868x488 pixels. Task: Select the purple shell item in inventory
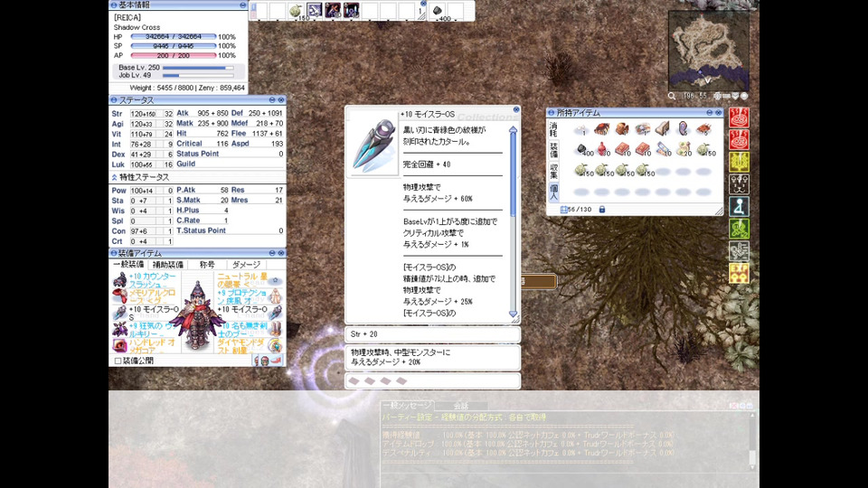[684, 129]
